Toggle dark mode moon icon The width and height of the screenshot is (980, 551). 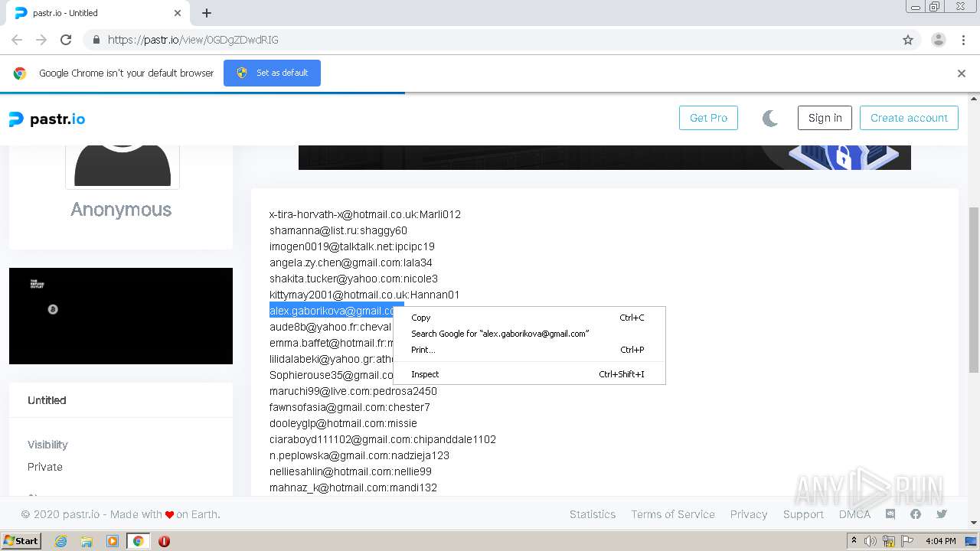coord(770,118)
